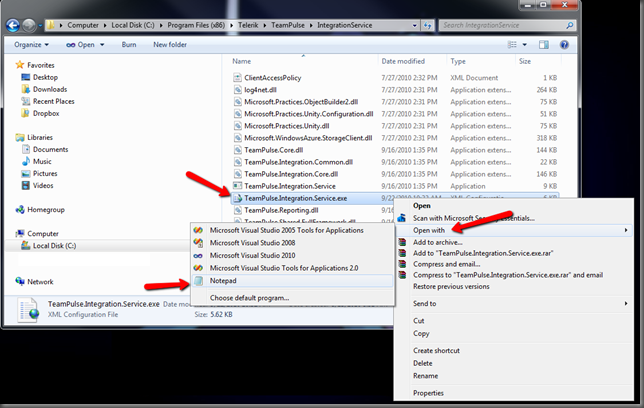Viewport: 644px width, 408px height.
Task: Click the log4net.dll file icon
Action: [237, 90]
